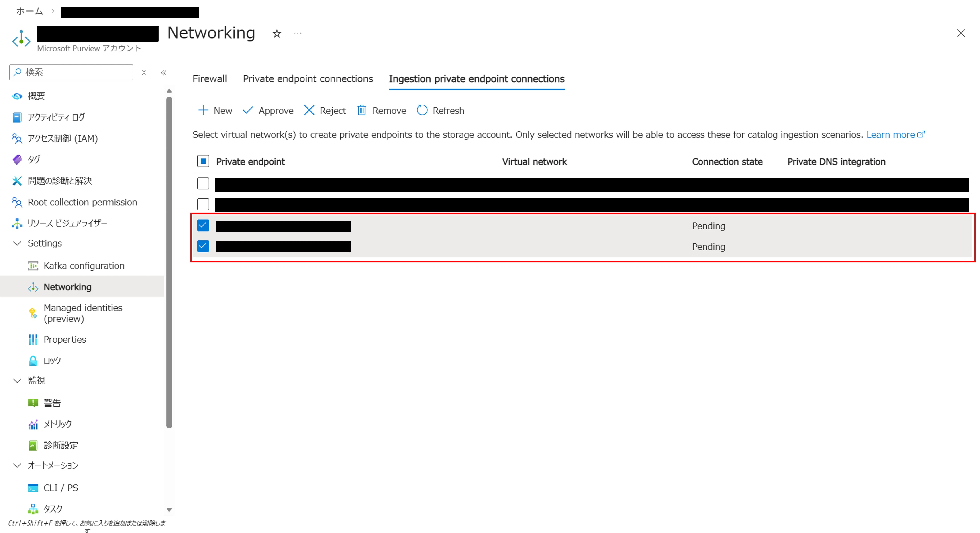Click the Remove trash can icon
Screen dimensions: 980x533
pos(361,110)
